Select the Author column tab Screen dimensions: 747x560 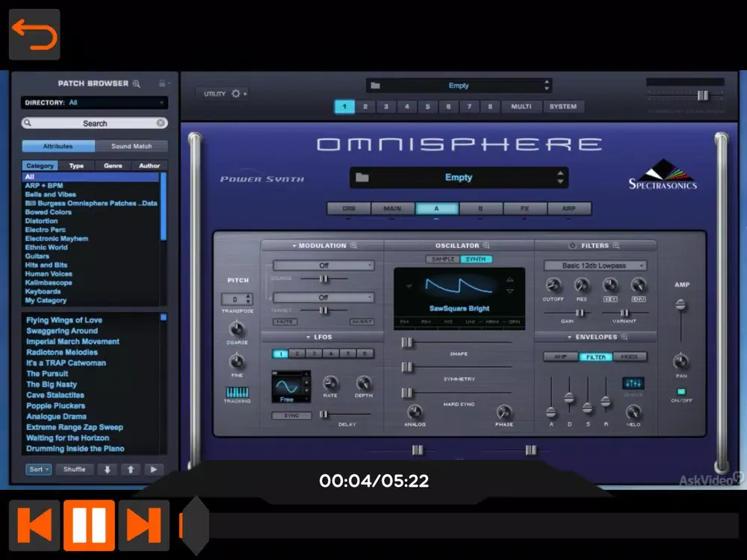tap(149, 166)
